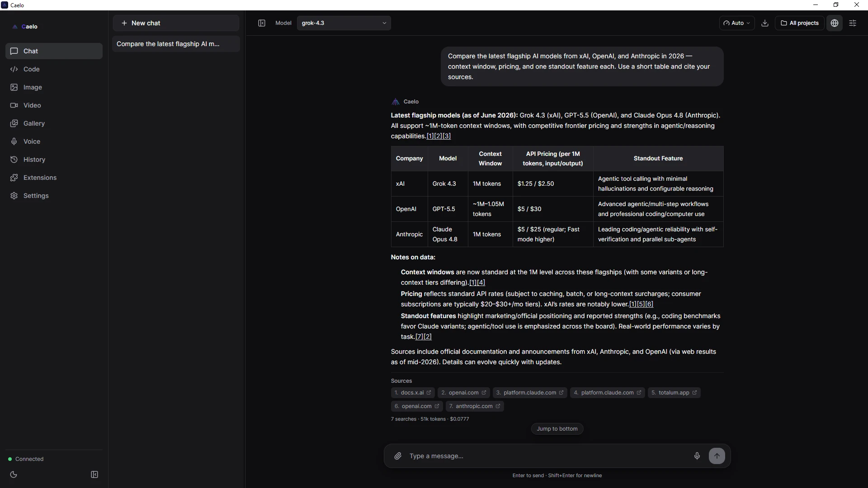This screenshot has width=868, height=488.
Task: Start a New chat
Action: (176, 23)
